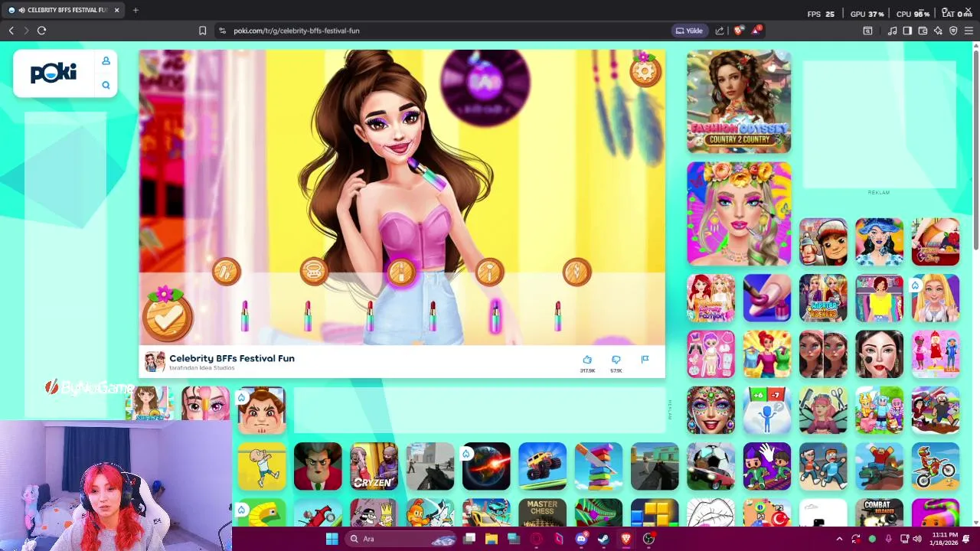Screen dimensions: 980x551
Task: Open File Explorer from taskbar
Action: pyautogui.click(x=492, y=539)
